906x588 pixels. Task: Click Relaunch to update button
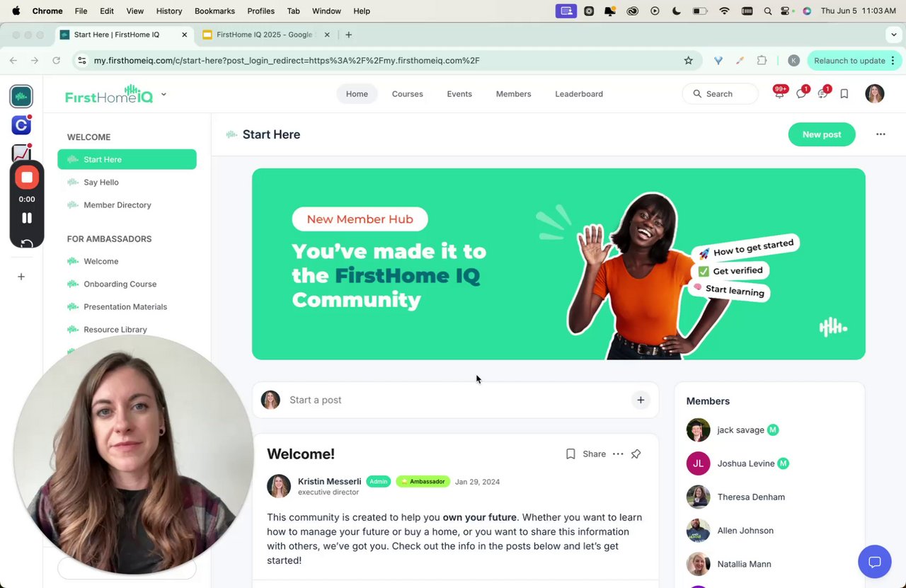849,60
